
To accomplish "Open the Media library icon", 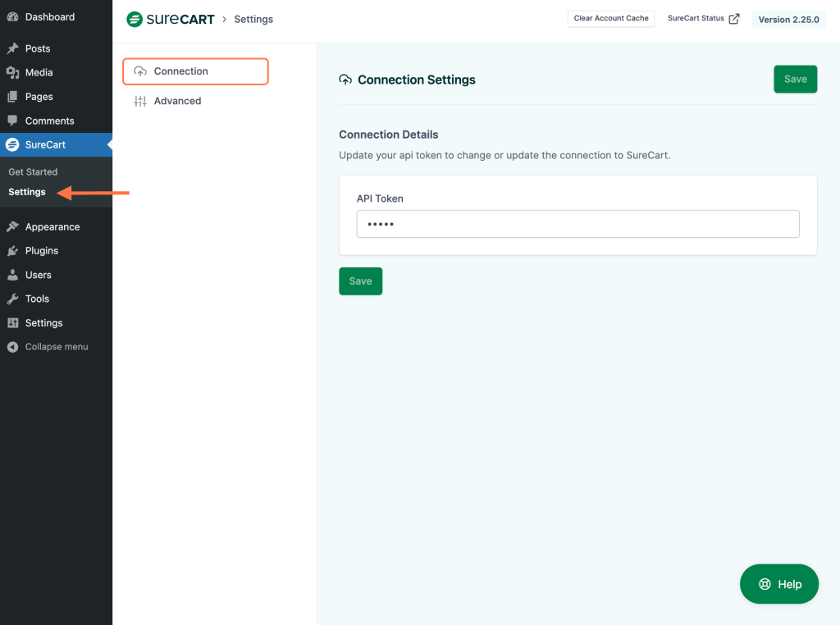I will pyautogui.click(x=11, y=72).
